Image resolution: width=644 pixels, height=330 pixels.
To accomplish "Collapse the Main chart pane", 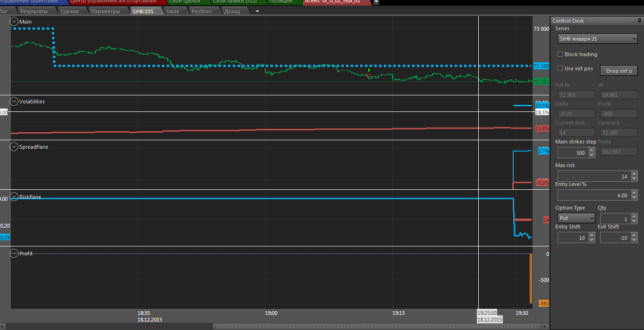I will [14, 22].
